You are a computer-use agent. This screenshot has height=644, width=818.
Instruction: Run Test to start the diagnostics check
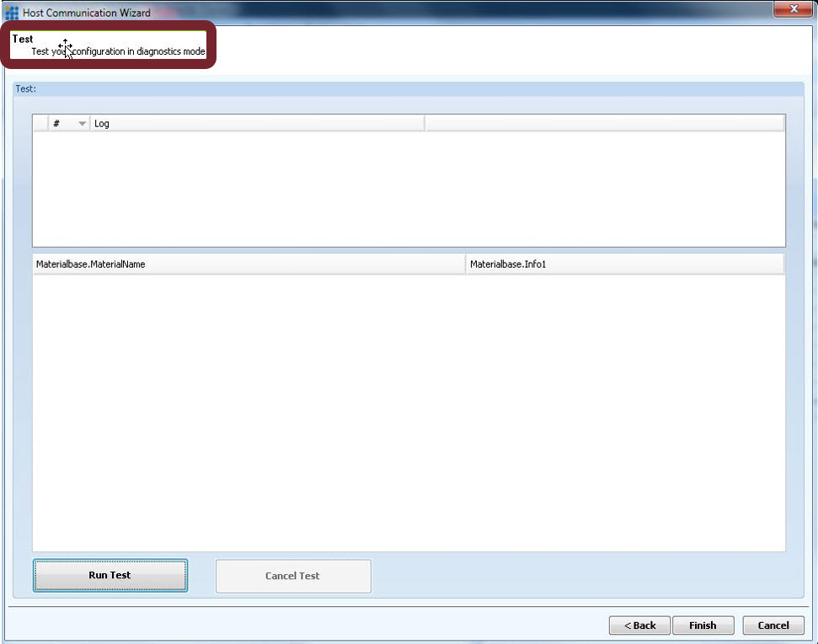coord(110,575)
